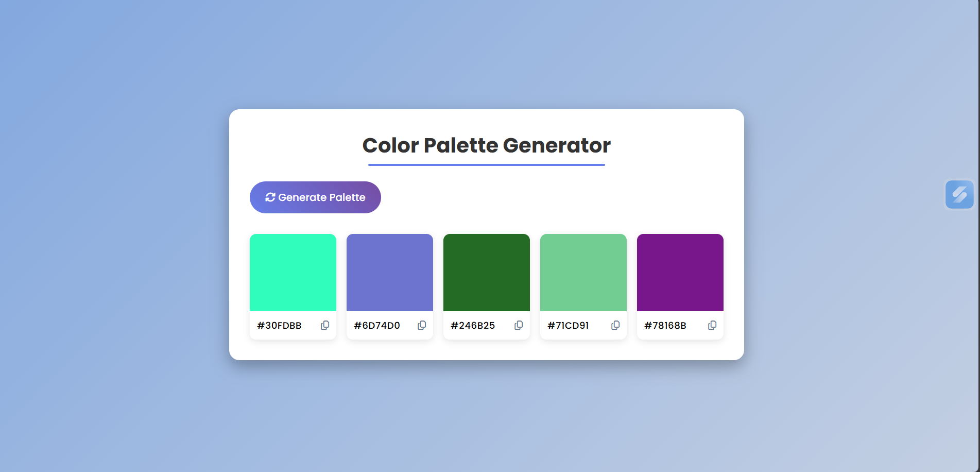Click the blue underline beneath the title

point(487,165)
